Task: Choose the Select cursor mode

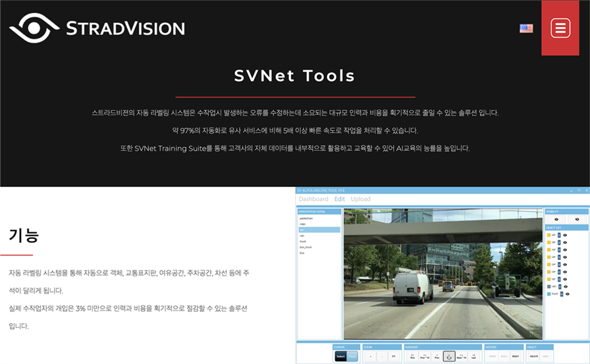Action: pos(340,356)
